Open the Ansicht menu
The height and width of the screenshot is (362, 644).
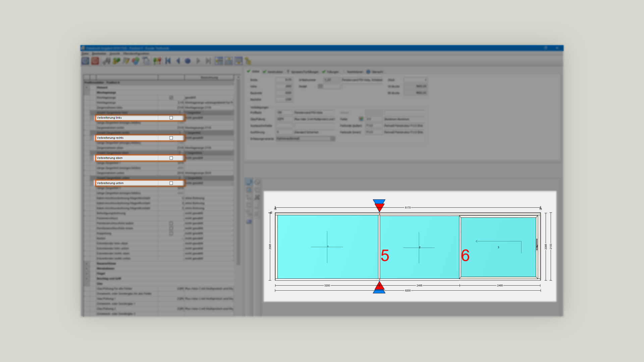114,54
